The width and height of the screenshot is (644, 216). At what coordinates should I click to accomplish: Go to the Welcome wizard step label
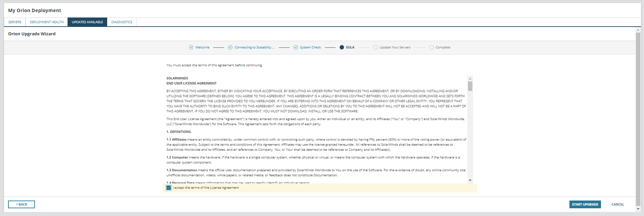pyautogui.click(x=202, y=47)
